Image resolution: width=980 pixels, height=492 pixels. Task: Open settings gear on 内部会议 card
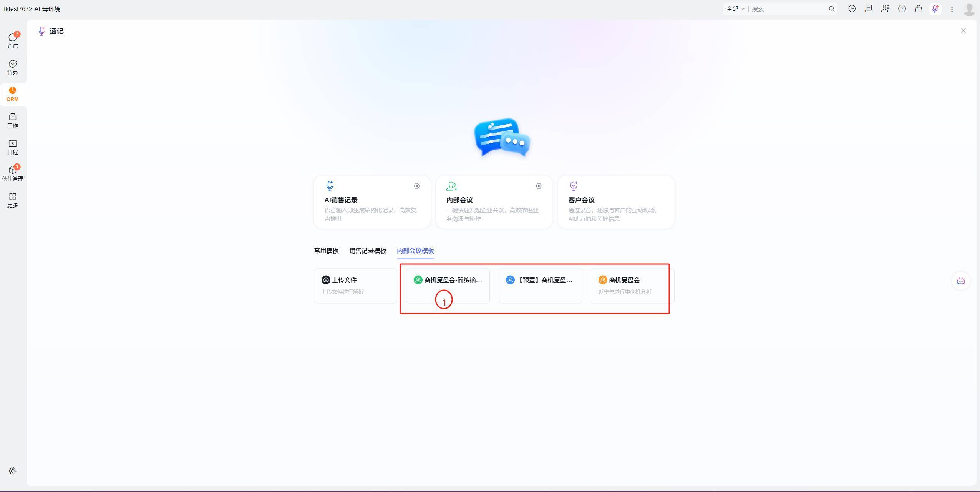tap(538, 186)
